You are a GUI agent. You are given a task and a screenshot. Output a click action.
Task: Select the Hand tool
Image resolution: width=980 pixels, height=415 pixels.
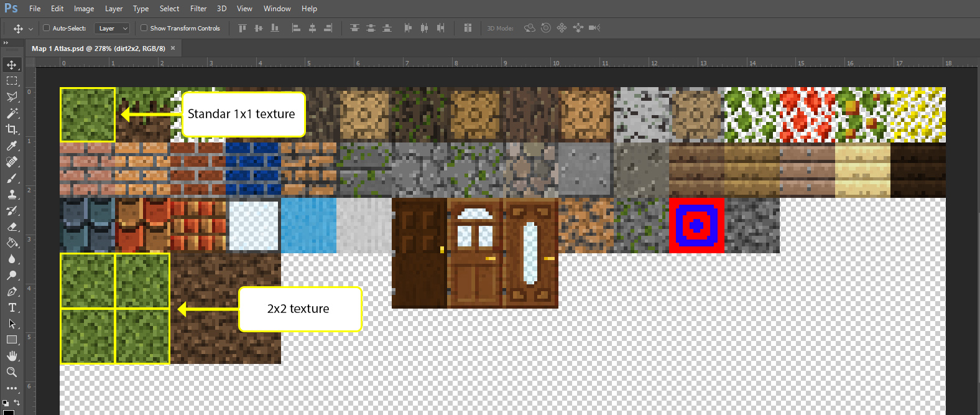12,356
